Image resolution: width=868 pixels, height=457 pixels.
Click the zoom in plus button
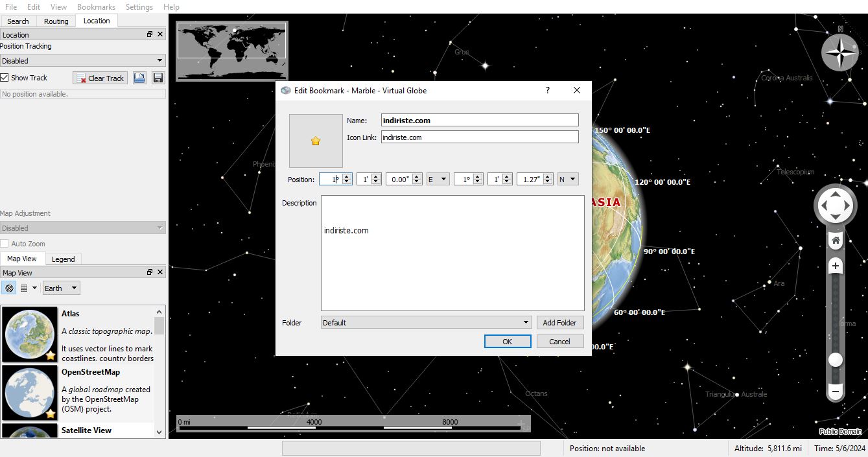pos(836,266)
